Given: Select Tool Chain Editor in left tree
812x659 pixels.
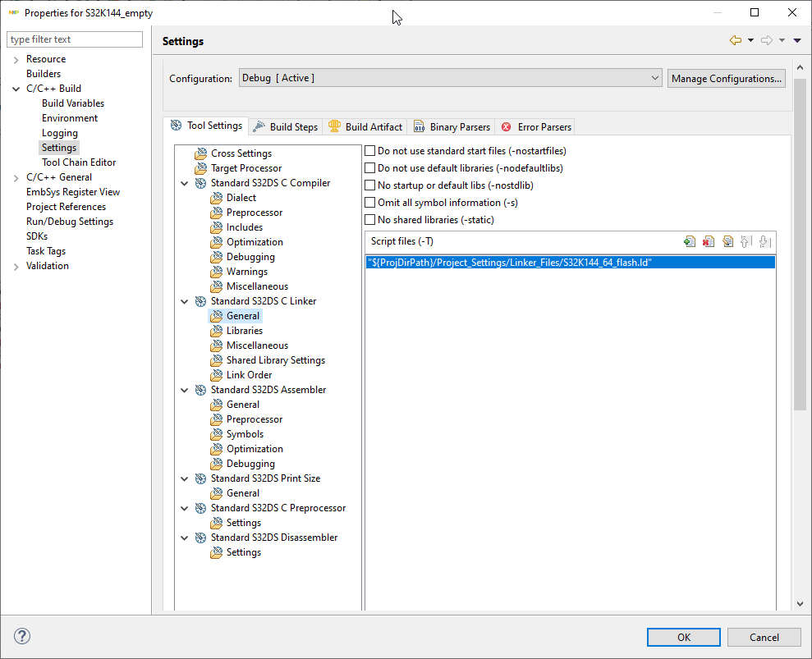Looking at the screenshot, I should [79, 162].
